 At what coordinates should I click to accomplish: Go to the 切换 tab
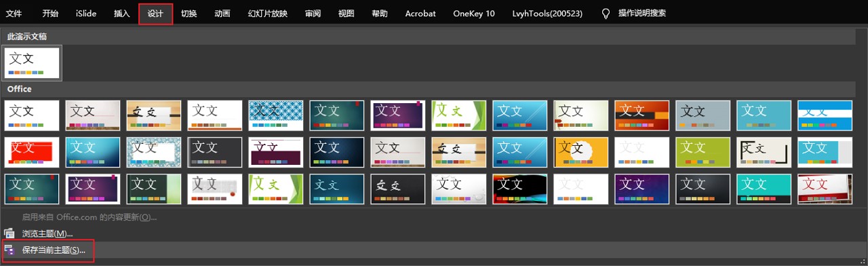(x=189, y=14)
